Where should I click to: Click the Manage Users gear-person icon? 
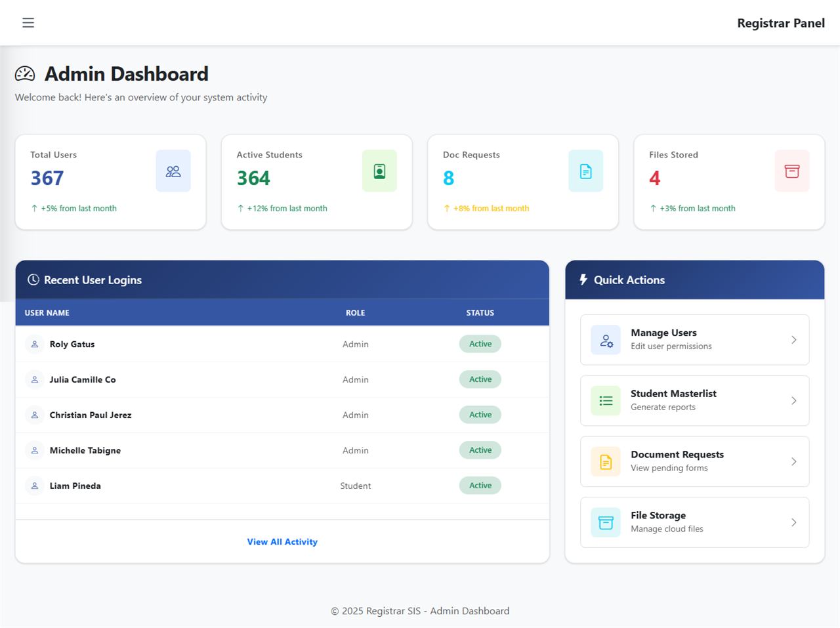pos(606,340)
